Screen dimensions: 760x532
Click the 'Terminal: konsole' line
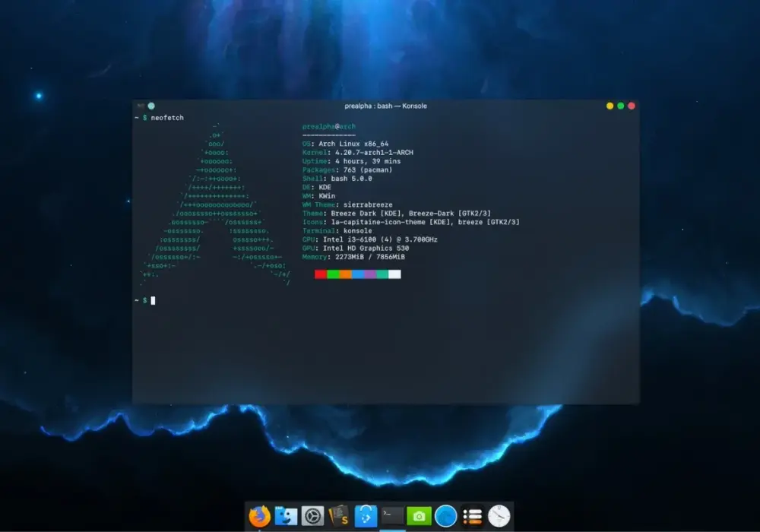coord(337,231)
